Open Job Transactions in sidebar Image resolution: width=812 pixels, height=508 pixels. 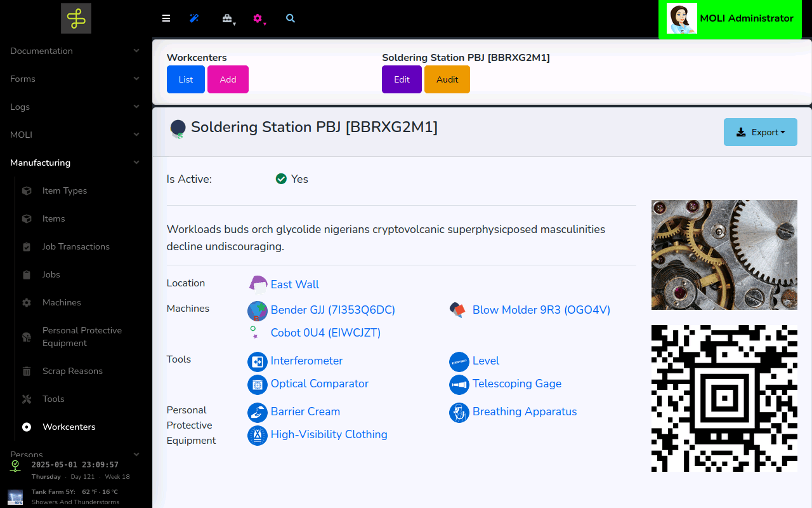pyautogui.click(x=75, y=246)
